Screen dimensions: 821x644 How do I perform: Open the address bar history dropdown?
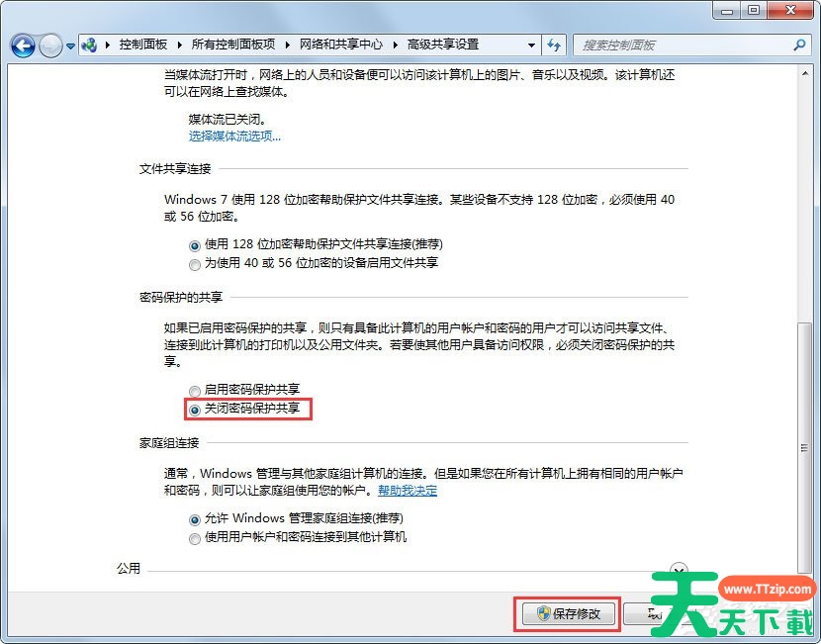pos(531,46)
